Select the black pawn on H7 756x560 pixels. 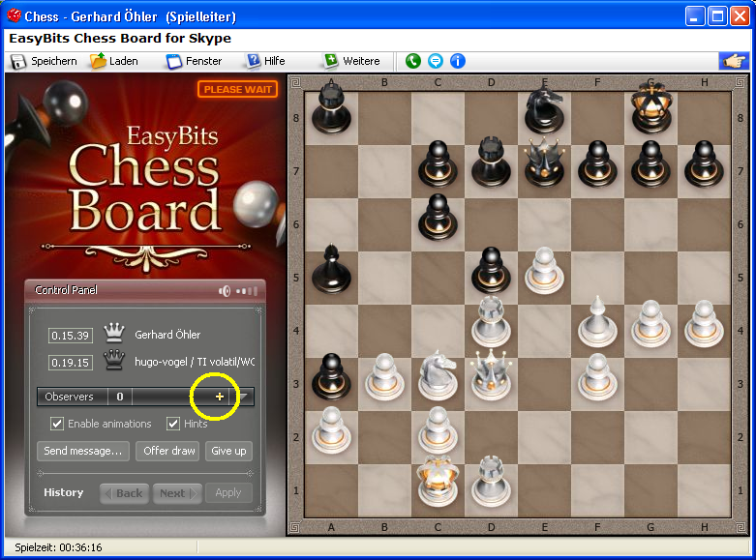[704, 163]
